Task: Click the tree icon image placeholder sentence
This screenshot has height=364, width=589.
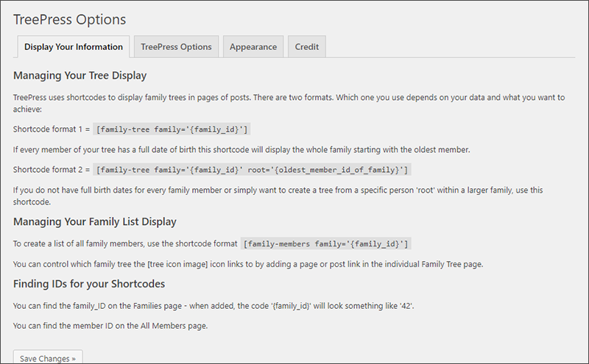Action: pyautogui.click(x=248, y=264)
